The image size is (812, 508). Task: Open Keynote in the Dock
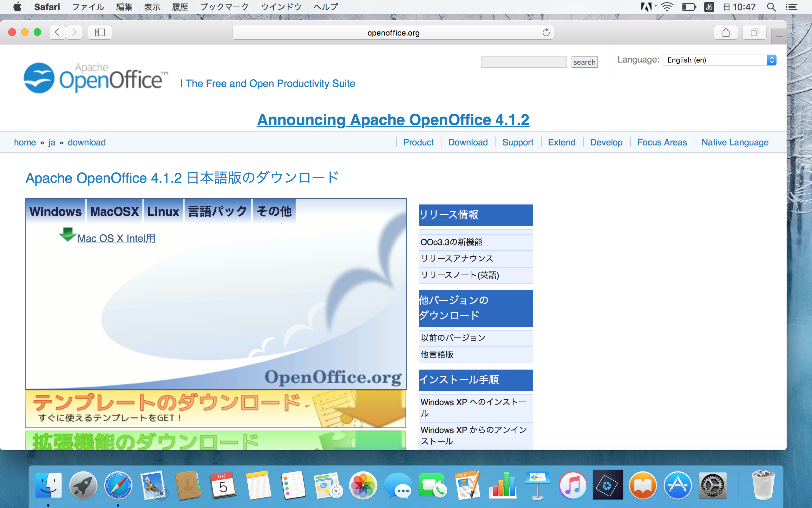[538, 485]
